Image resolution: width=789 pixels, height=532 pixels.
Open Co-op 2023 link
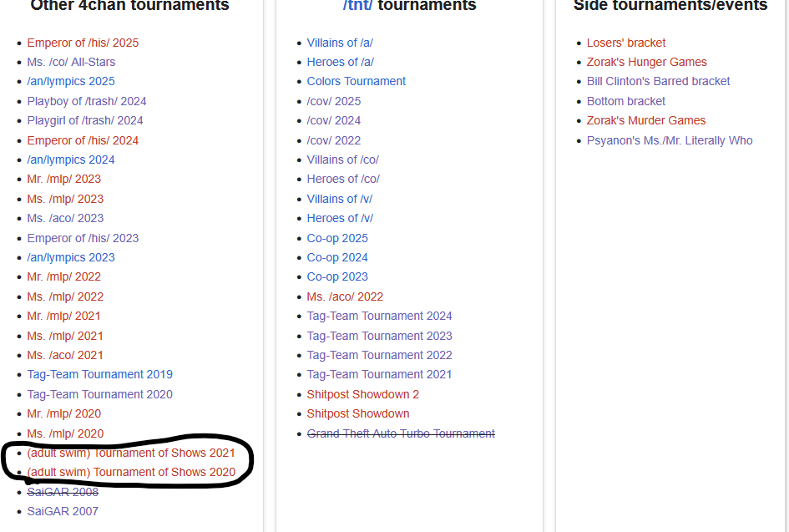click(337, 276)
